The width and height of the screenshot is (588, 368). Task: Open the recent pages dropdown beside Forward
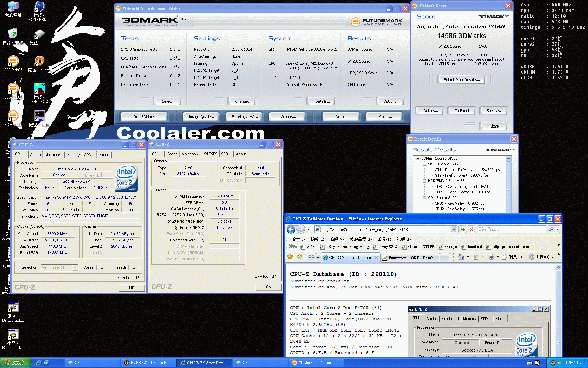(308, 230)
